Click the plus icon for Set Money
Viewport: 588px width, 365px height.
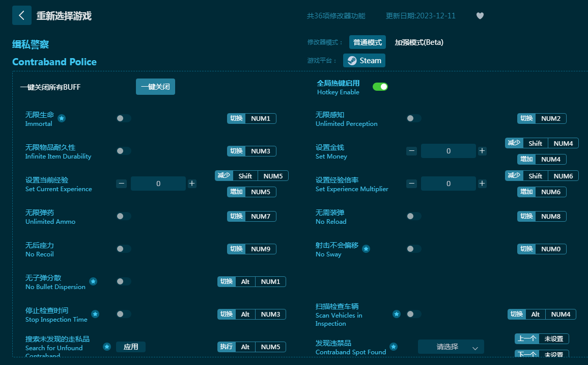click(x=482, y=151)
